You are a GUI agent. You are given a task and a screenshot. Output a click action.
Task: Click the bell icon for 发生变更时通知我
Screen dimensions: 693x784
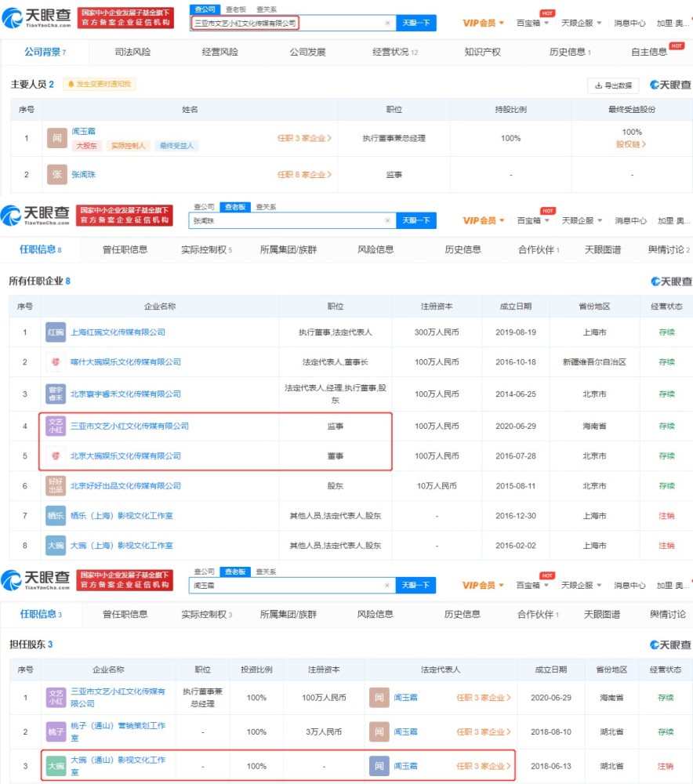click(x=71, y=84)
